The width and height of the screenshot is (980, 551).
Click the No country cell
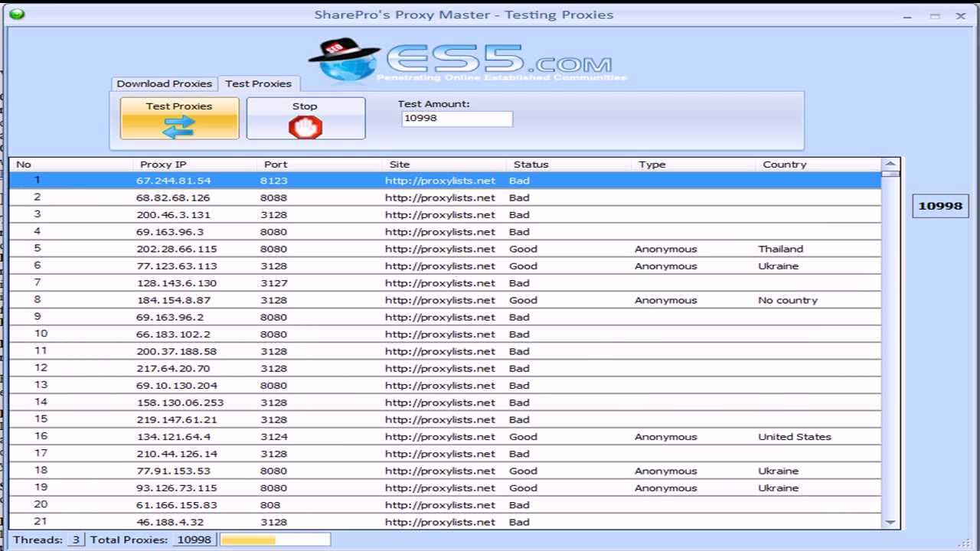[788, 300]
